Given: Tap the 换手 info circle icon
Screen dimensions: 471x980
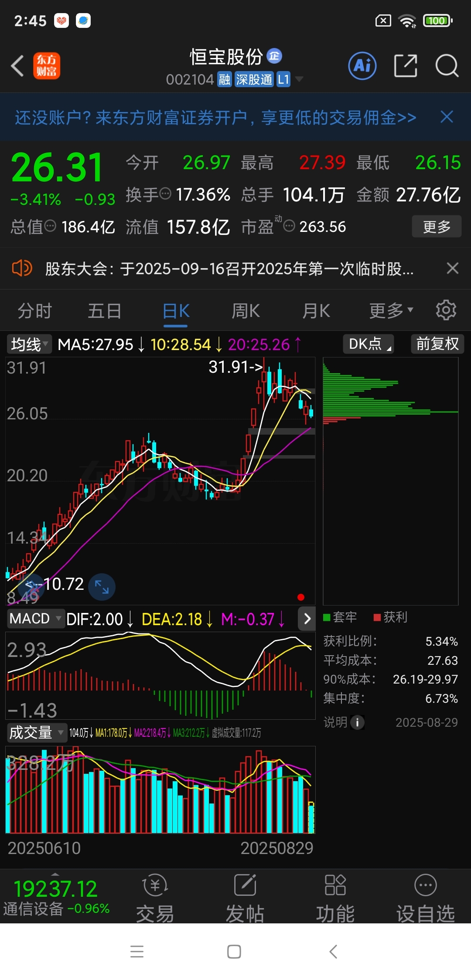Looking at the screenshot, I should 165,193.
